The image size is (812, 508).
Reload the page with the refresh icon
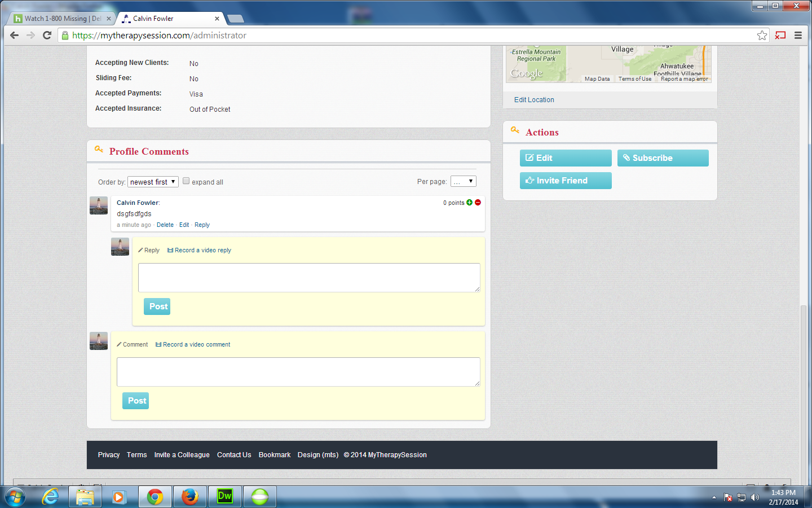point(47,36)
